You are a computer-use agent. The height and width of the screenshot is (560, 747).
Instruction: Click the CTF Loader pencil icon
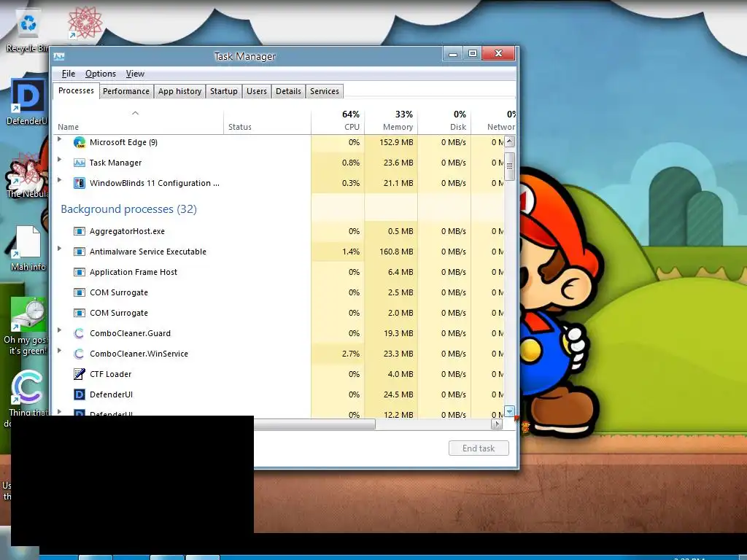(79, 374)
